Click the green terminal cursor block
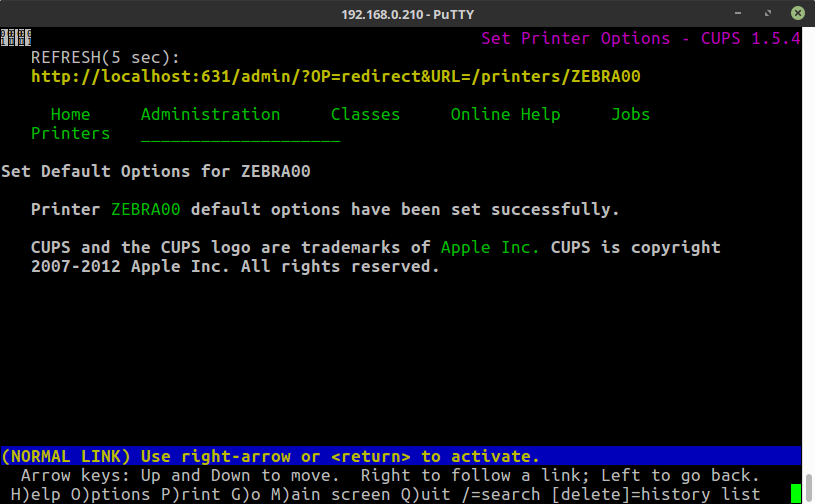Screen dimensions: 815x504 (x=796, y=493)
